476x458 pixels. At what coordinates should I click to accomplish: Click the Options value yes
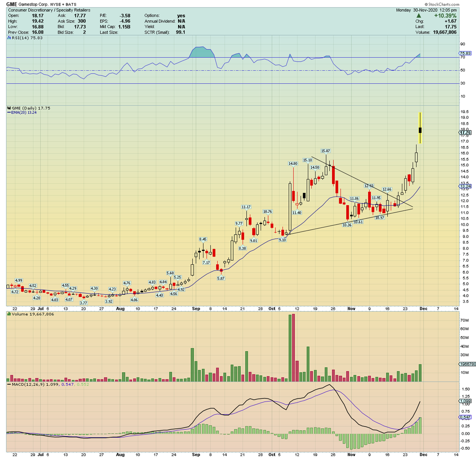(x=181, y=15)
